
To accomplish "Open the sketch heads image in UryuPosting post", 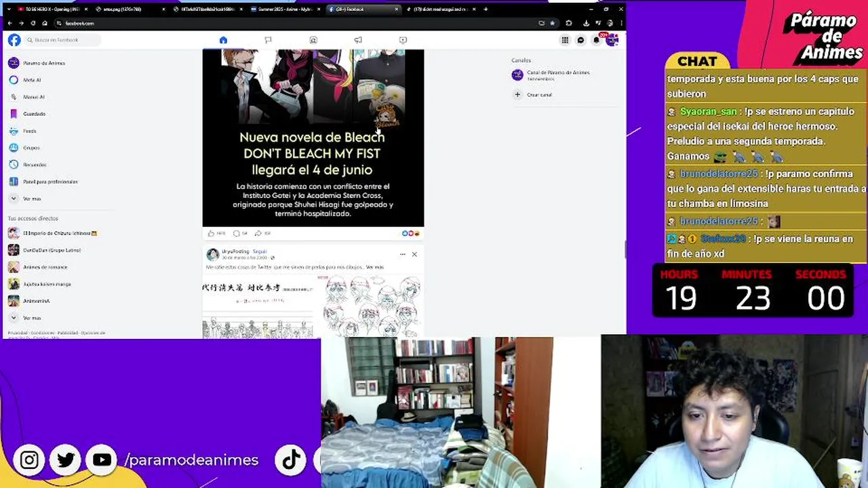I will coord(370,306).
